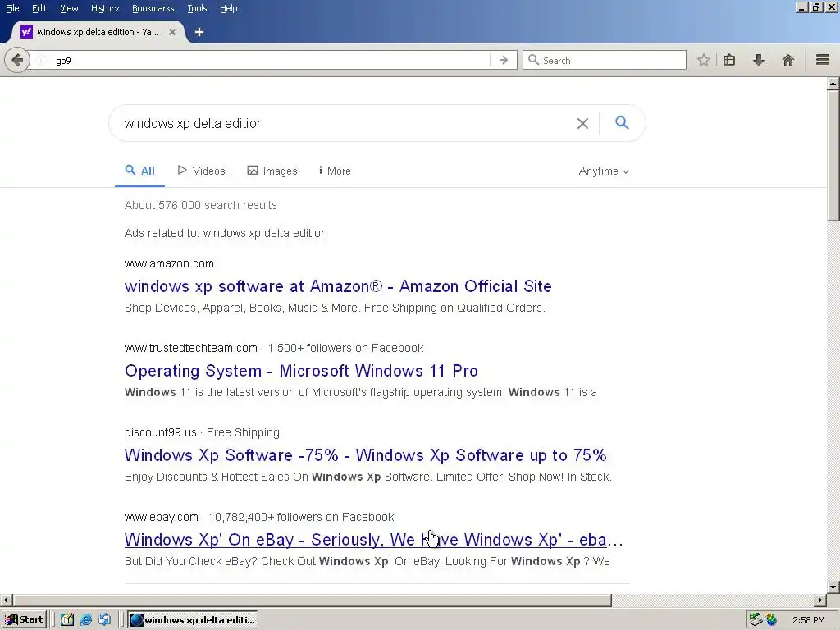Image resolution: width=840 pixels, height=630 pixels.
Task: Select the All results tab
Action: (139, 171)
